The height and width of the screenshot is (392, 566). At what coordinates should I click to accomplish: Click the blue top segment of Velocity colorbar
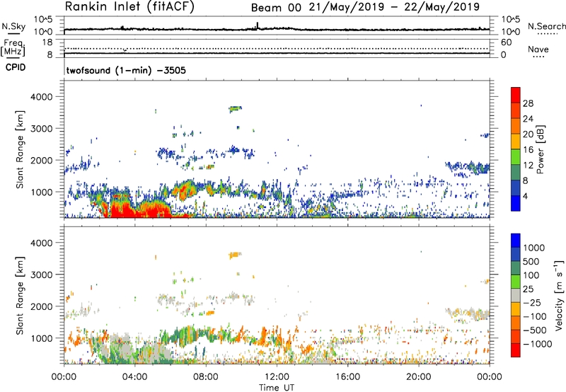(516, 241)
